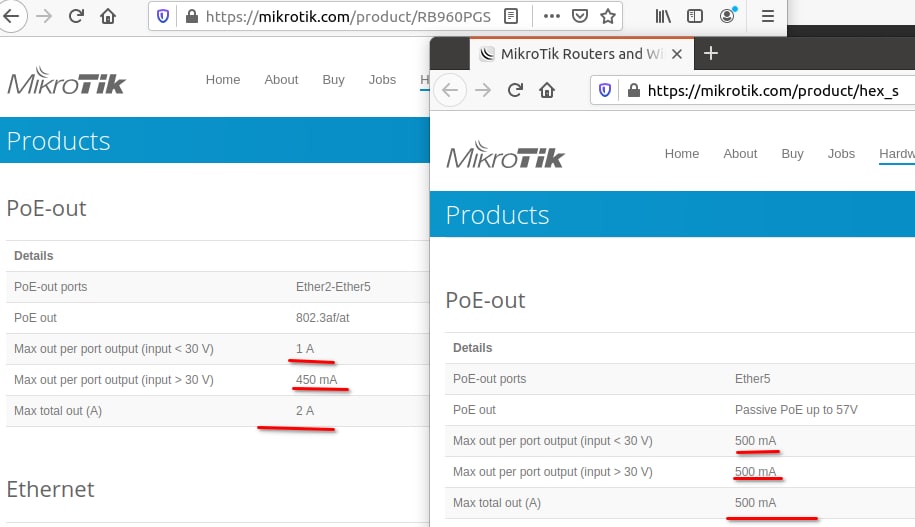
Task: Click Products heading in front window
Action: tap(497, 215)
